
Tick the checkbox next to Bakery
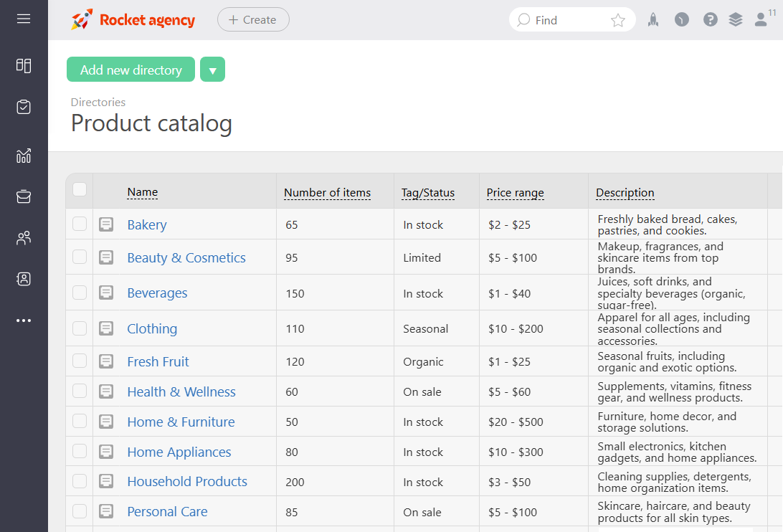point(79,224)
